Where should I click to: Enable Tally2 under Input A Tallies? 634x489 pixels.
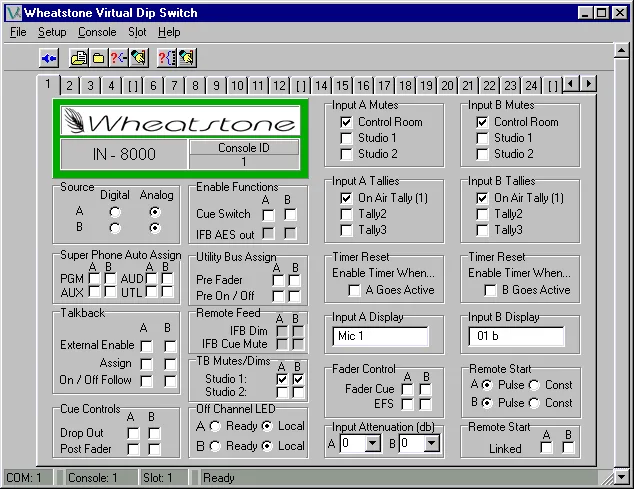click(x=346, y=214)
